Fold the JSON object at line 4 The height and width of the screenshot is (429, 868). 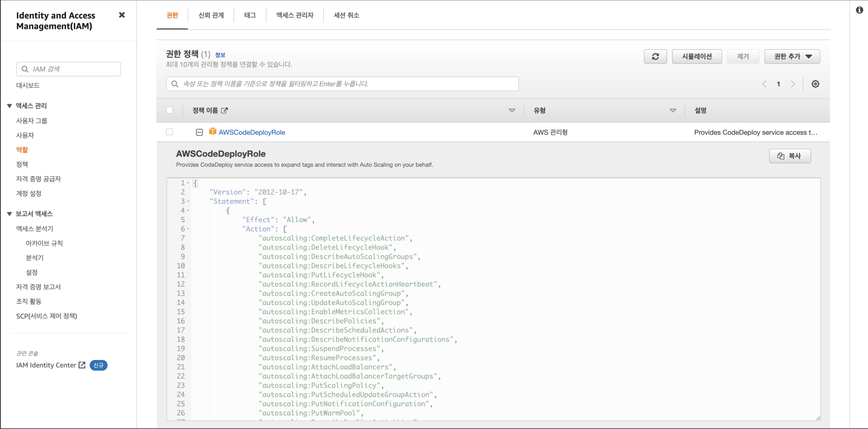(x=188, y=210)
